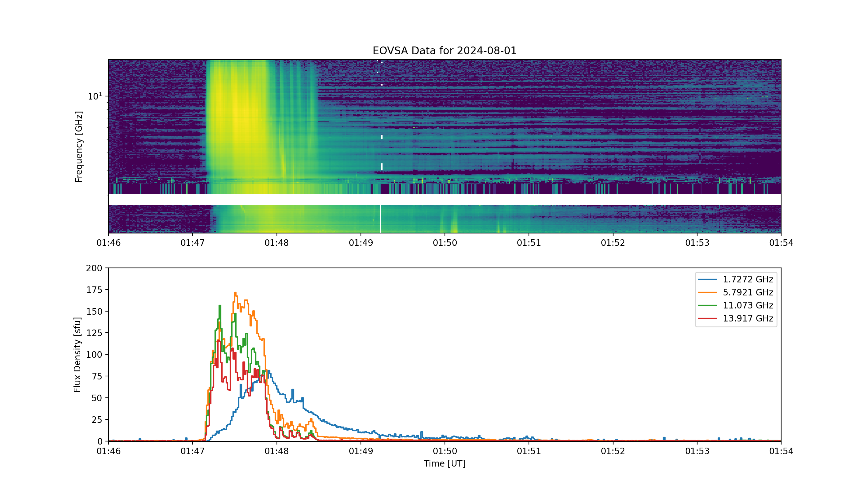Click the 'Time [UT]' axis label
Viewport: 868px width, 496px height.
coord(445,463)
